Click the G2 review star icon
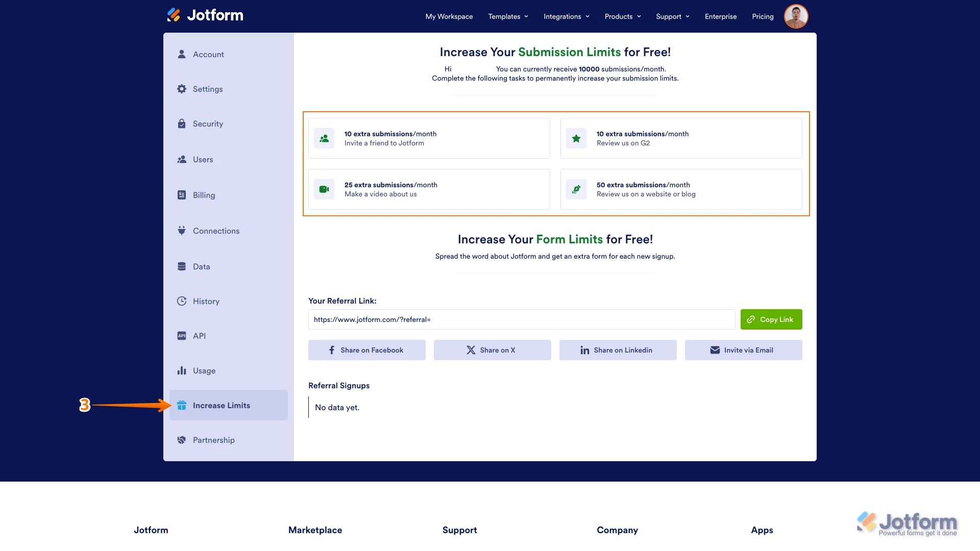The width and height of the screenshot is (980, 551). (x=576, y=138)
